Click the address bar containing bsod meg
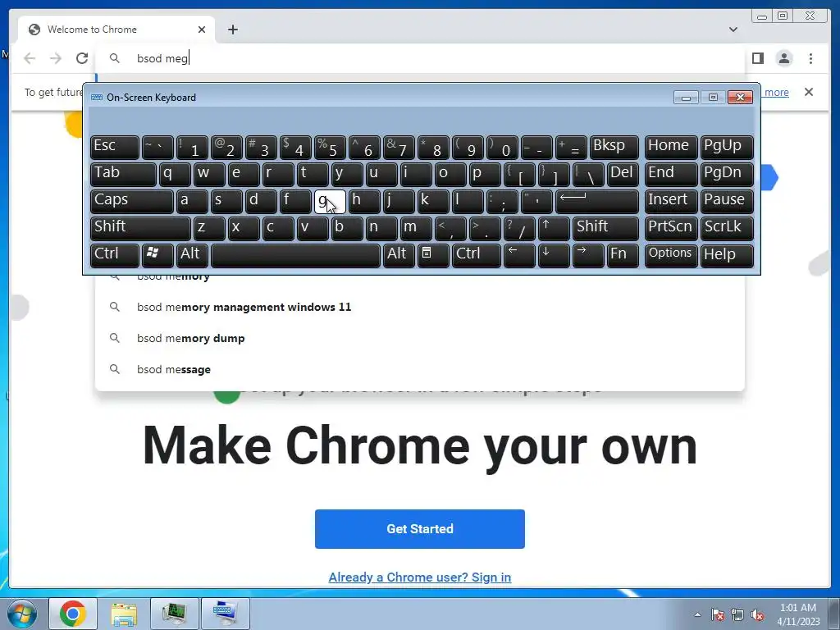 click(x=420, y=58)
